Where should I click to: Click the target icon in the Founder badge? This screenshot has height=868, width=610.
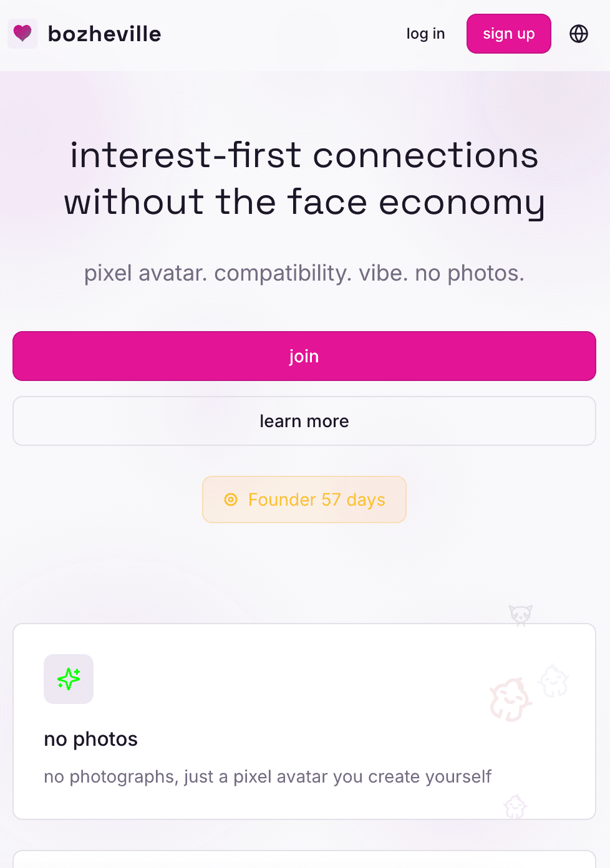point(231,499)
